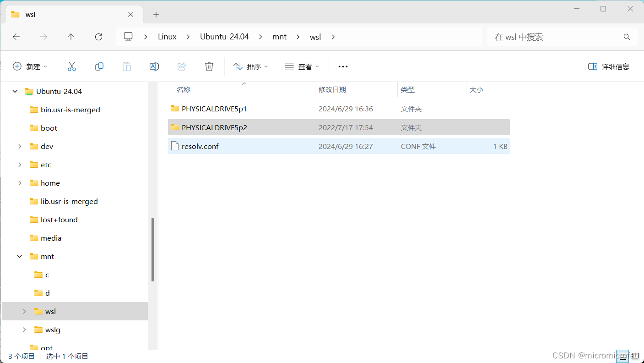Click the search magnifier icon

[626, 37]
